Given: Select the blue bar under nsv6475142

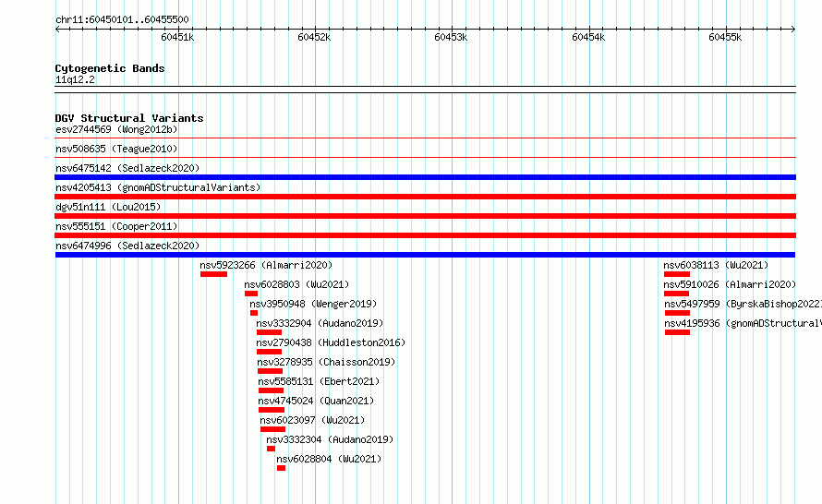Looking at the screenshot, I should (425, 177).
